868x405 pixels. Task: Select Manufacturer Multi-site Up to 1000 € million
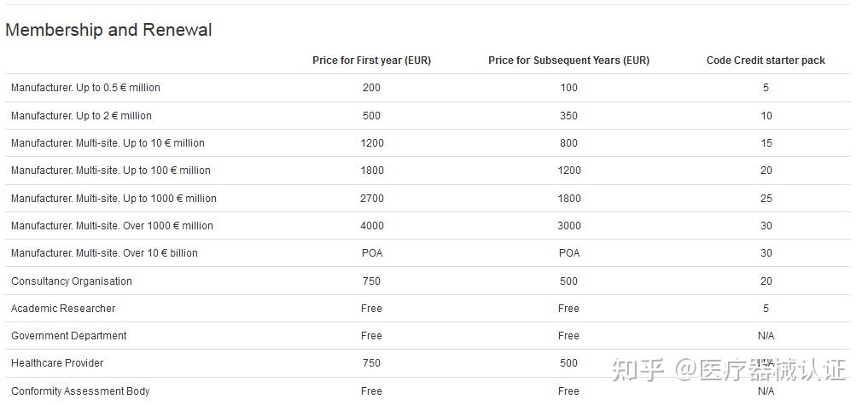[114, 199]
